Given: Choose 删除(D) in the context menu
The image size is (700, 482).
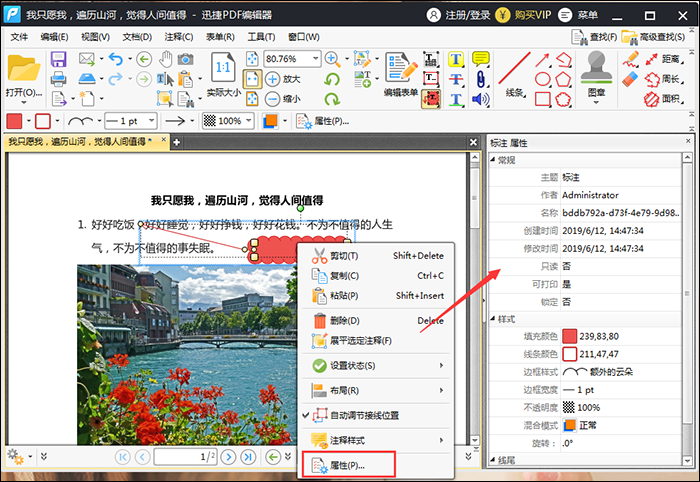Looking at the screenshot, I should coord(376,320).
